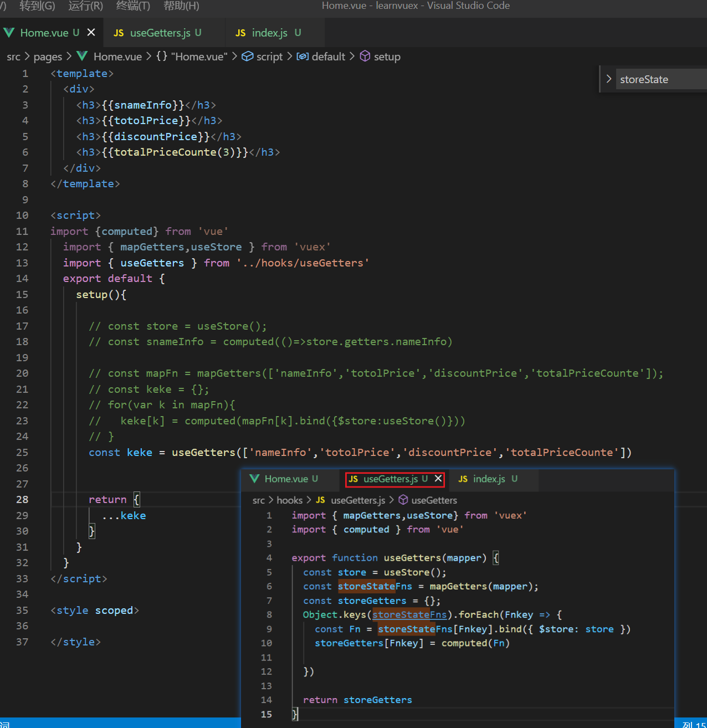Image resolution: width=707 pixels, height=728 pixels.
Task: Click the curly braces icon in breadcrumb
Action: click(x=161, y=56)
